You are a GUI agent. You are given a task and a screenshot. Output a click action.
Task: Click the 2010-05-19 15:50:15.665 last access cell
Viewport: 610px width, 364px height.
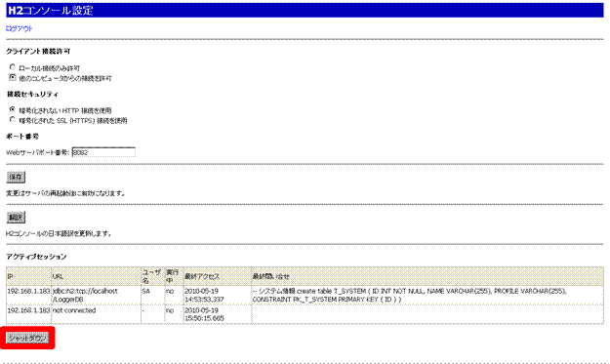pos(217,314)
